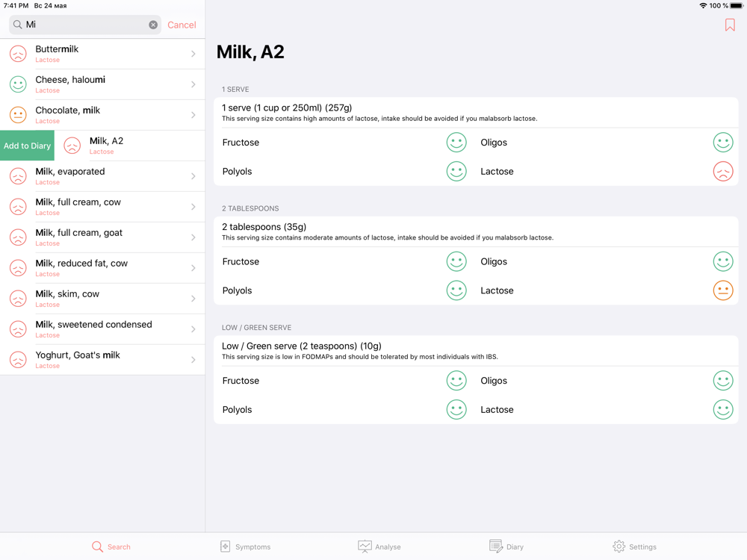Select the Buttermilk food name
747x560 pixels.
click(57, 49)
